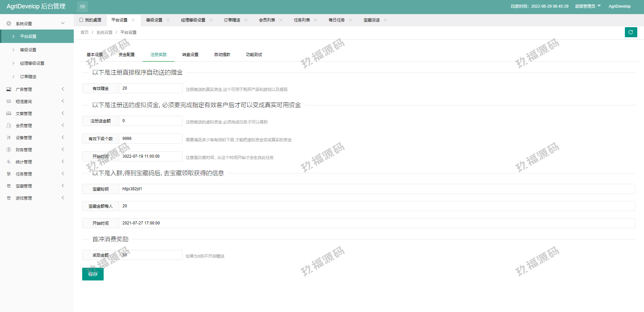Close the 等级设置 tab

coord(168,20)
